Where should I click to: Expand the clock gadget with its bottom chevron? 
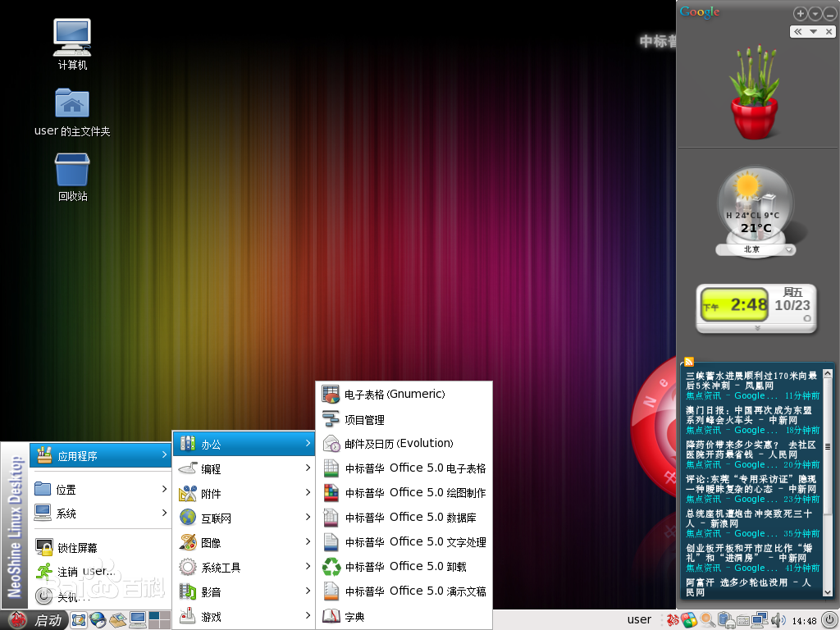pyautogui.click(x=757, y=328)
